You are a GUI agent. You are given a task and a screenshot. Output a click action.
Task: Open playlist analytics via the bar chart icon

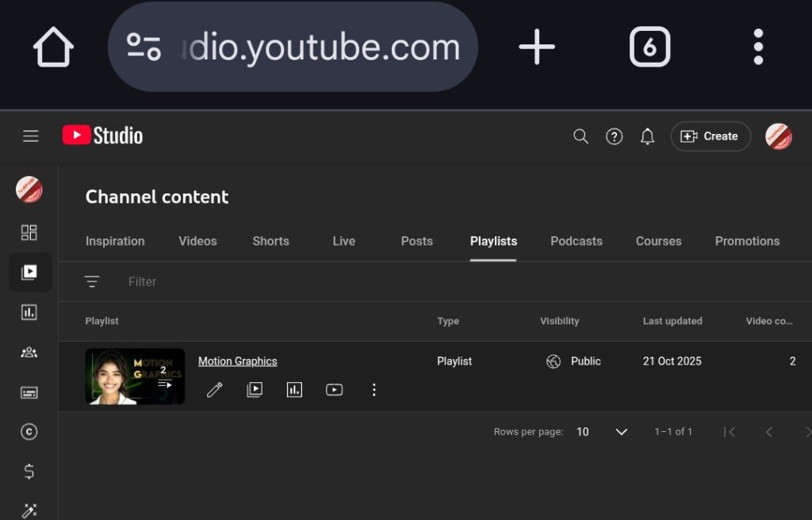tap(294, 389)
